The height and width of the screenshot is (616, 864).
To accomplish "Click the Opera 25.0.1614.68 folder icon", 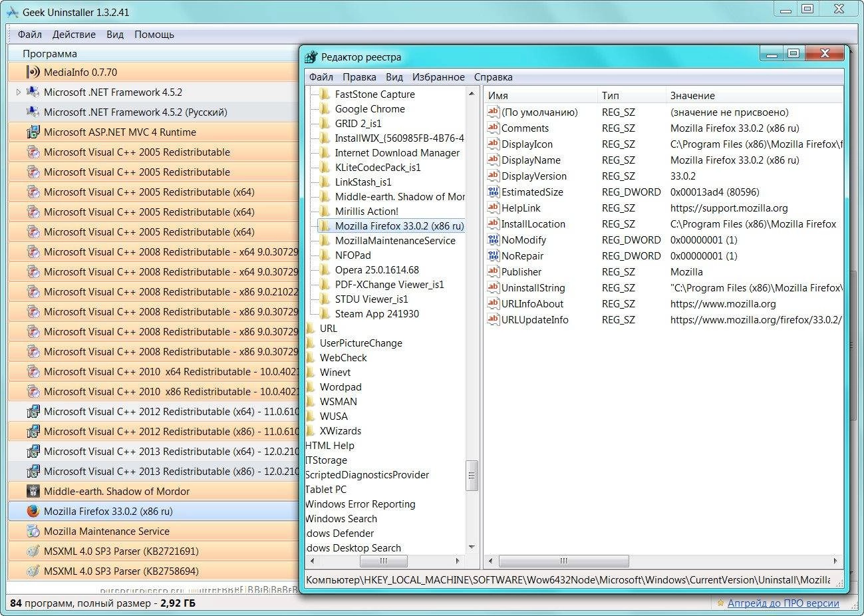I will [325, 269].
